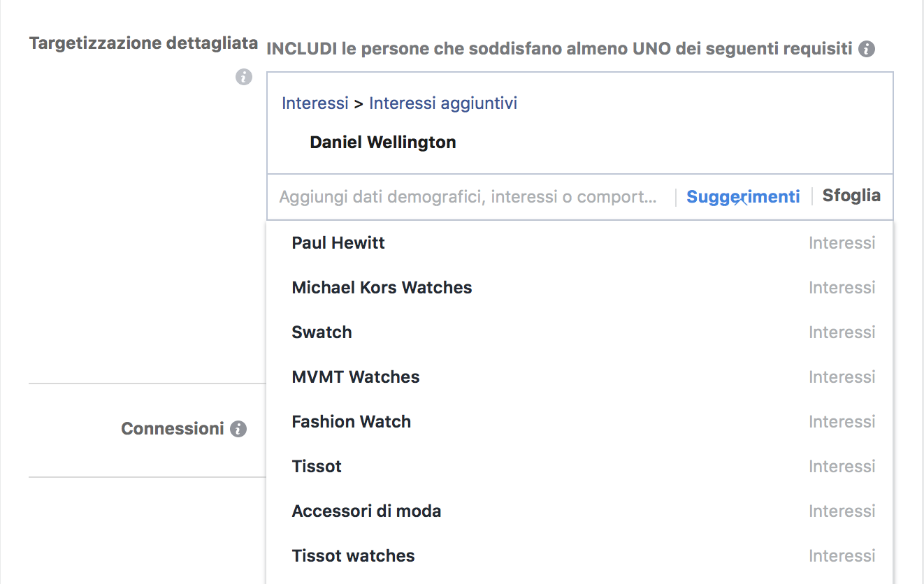The width and height of the screenshot is (924, 584).
Task: Add Accessori di moda to interests
Action: tap(366, 511)
